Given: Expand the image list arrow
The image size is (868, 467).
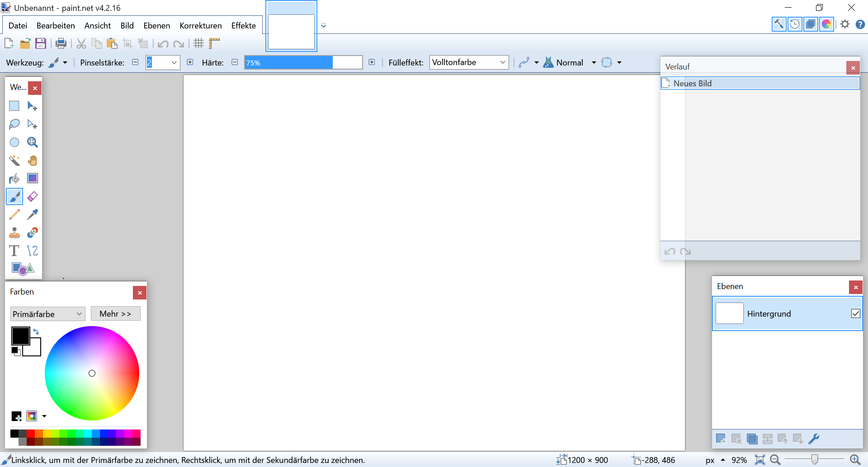Looking at the screenshot, I should pyautogui.click(x=324, y=26).
